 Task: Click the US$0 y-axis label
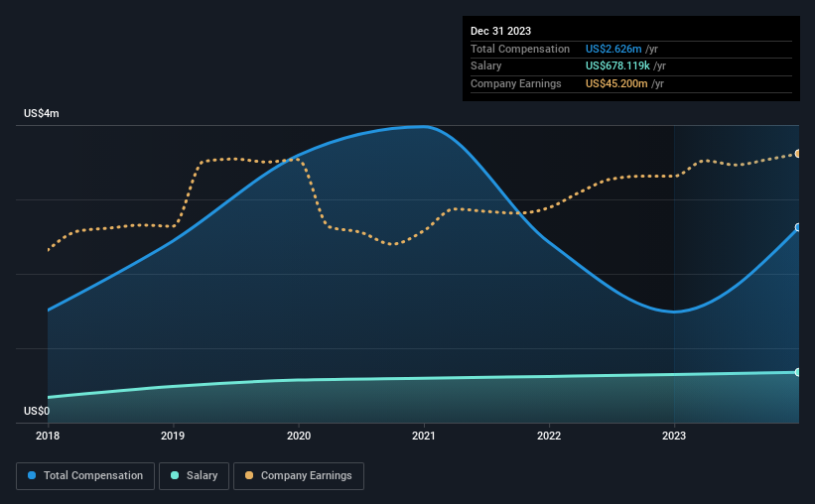coord(37,411)
